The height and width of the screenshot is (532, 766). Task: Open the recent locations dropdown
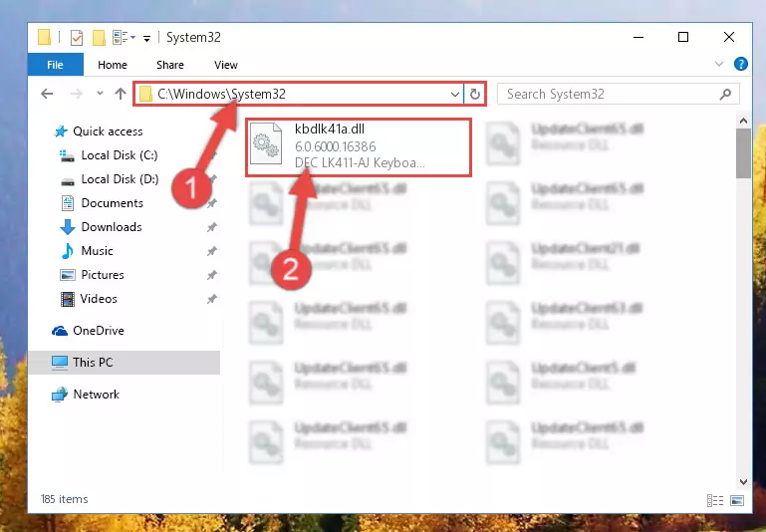point(100,94)
